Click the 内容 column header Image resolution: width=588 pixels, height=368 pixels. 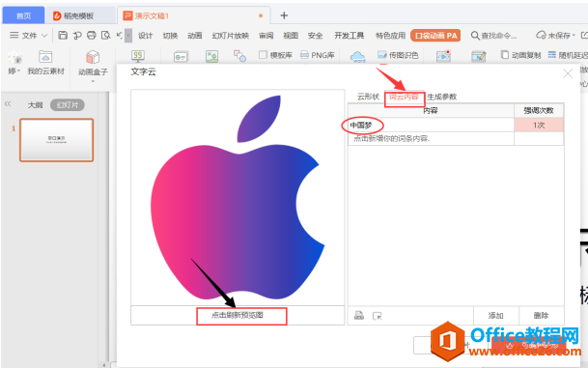click(431, 111)
